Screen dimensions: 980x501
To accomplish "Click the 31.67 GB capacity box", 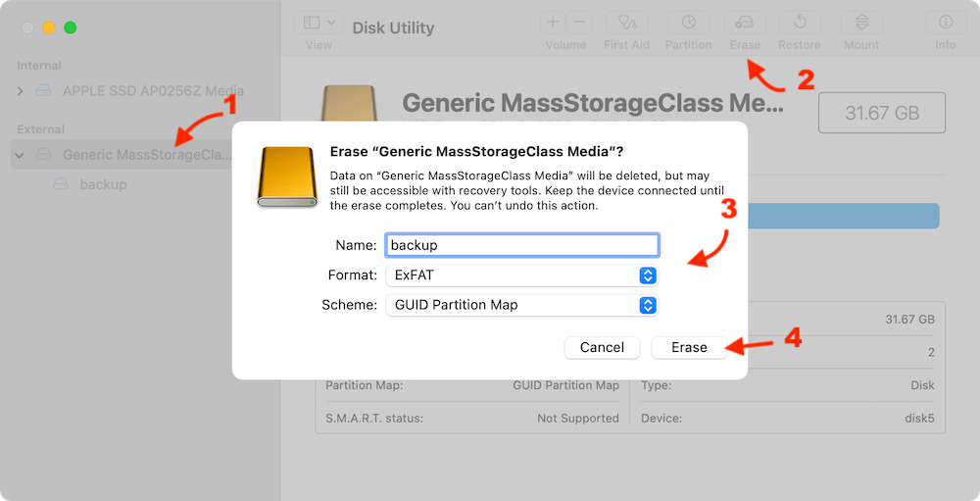I will coord(882,113).
